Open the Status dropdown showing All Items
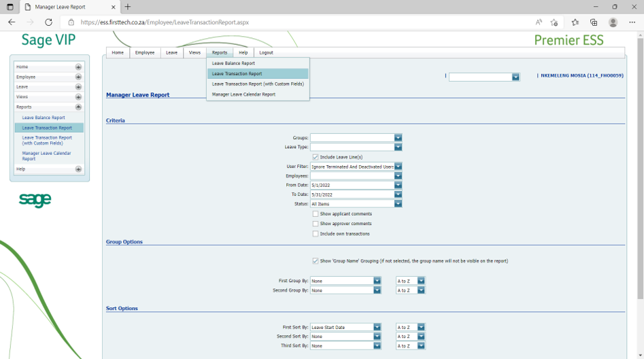The height and width of the screenshot is (359, 644). 398,204
